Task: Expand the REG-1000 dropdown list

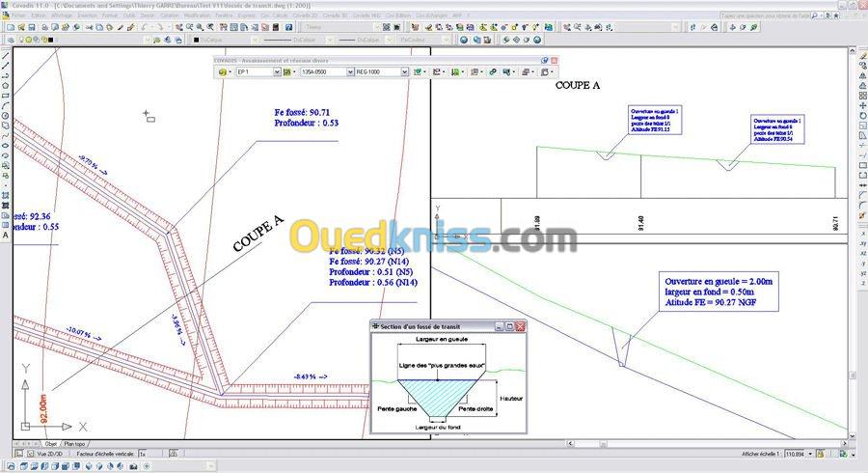Action: (x=405, y=72)
